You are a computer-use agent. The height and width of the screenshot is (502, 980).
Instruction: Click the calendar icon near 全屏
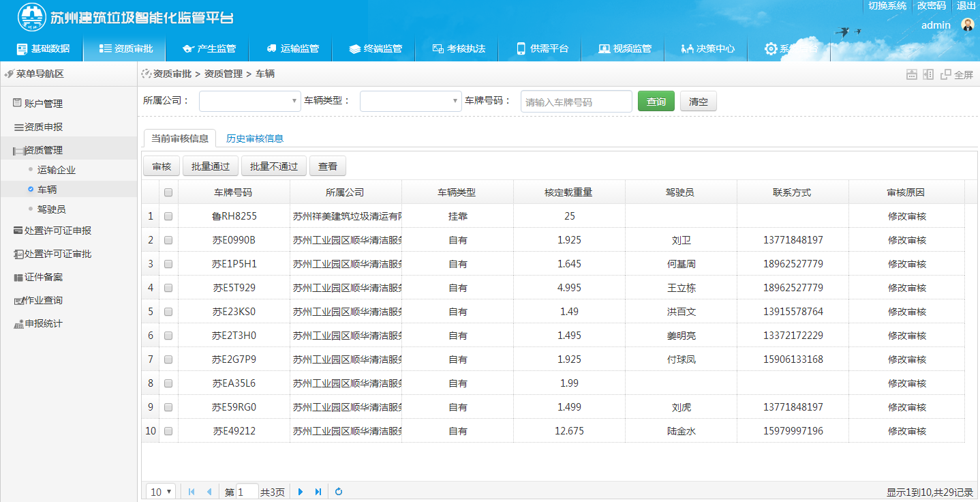[911, 74]
